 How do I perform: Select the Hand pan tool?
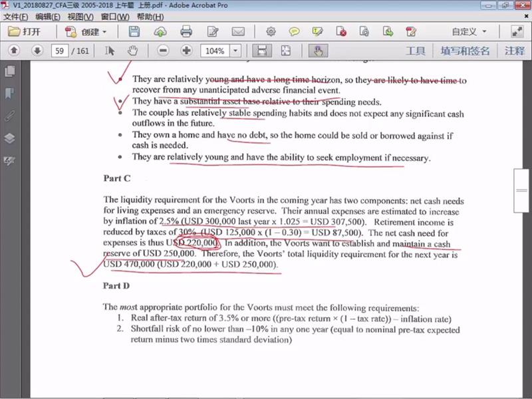[x=132, y=51]
